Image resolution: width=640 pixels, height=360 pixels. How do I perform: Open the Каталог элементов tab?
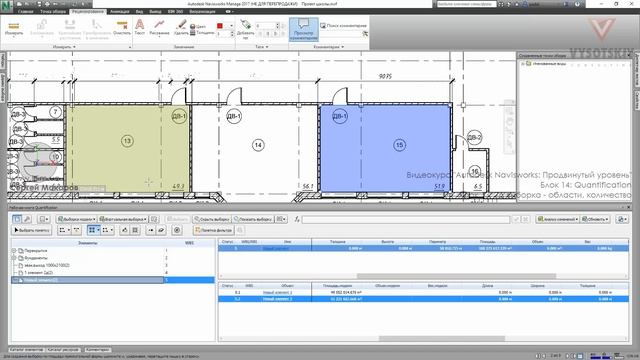[x=26, y=350]
